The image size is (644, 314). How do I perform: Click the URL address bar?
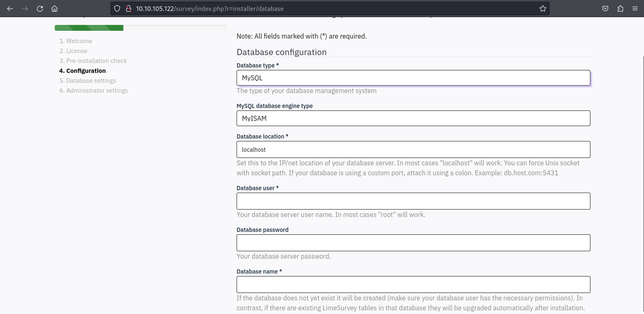pos(322,9)
